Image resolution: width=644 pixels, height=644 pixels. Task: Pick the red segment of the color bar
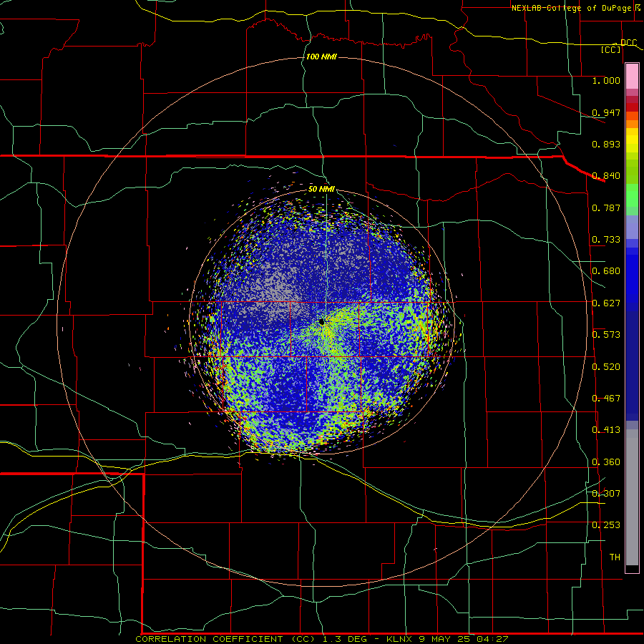pos(632,107)
